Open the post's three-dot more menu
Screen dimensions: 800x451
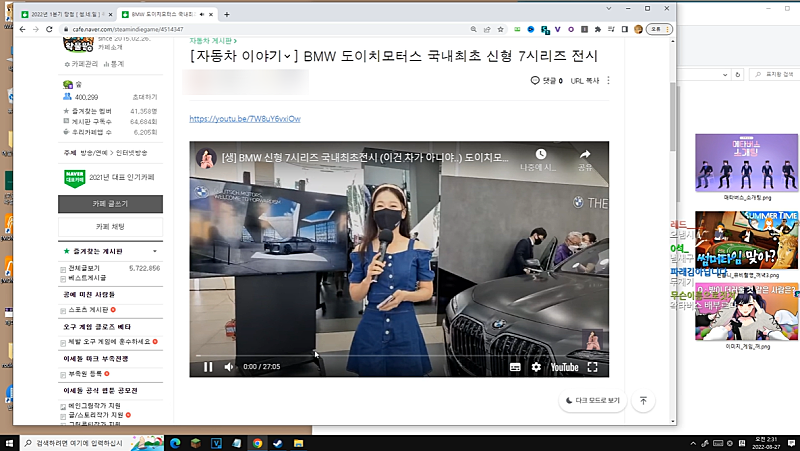tap(608, 80)
